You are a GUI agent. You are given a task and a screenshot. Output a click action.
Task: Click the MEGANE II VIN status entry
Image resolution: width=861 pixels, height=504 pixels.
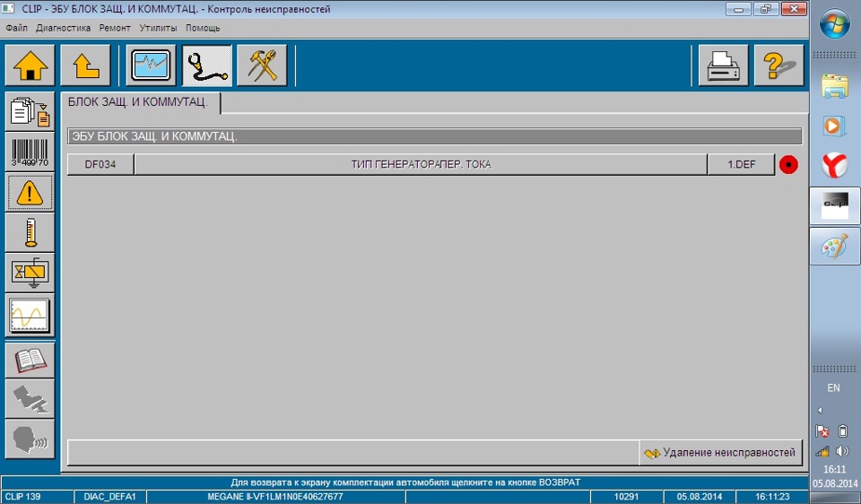tap(275, 497)
